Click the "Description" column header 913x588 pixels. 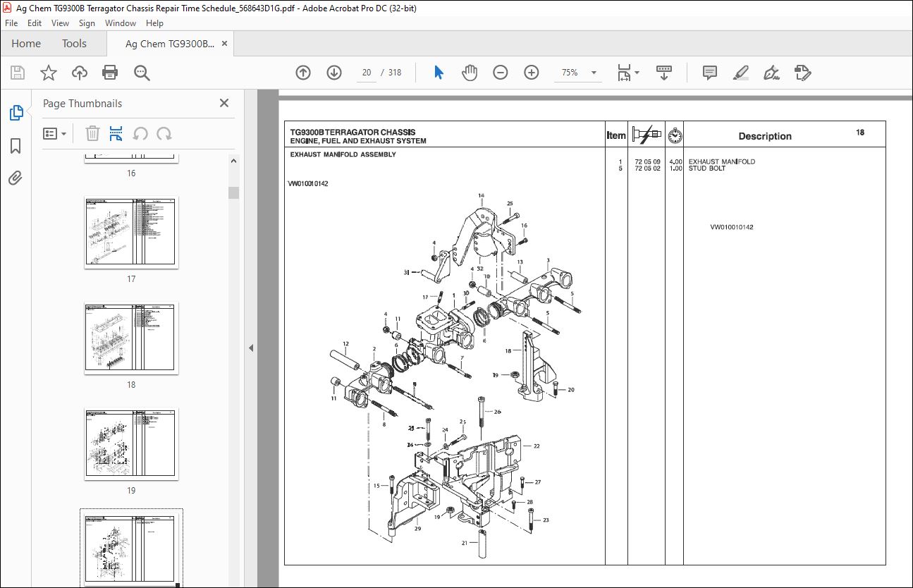click(765, 136)
